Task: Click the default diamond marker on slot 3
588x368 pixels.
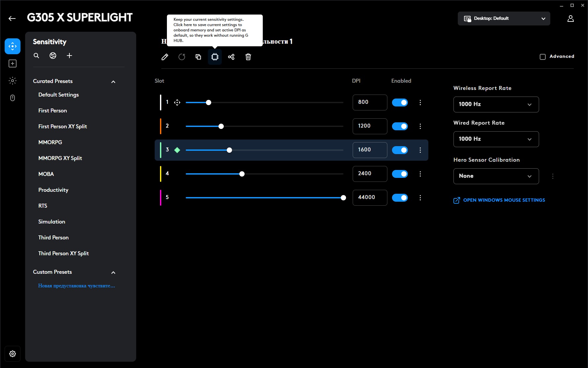Action: [x=177, y=150]
